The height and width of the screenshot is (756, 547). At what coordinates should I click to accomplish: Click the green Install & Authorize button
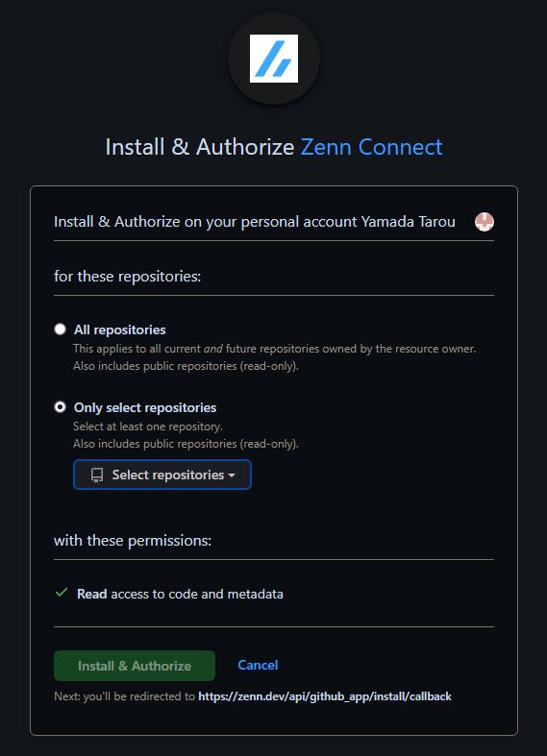click(x=135, y=666)
